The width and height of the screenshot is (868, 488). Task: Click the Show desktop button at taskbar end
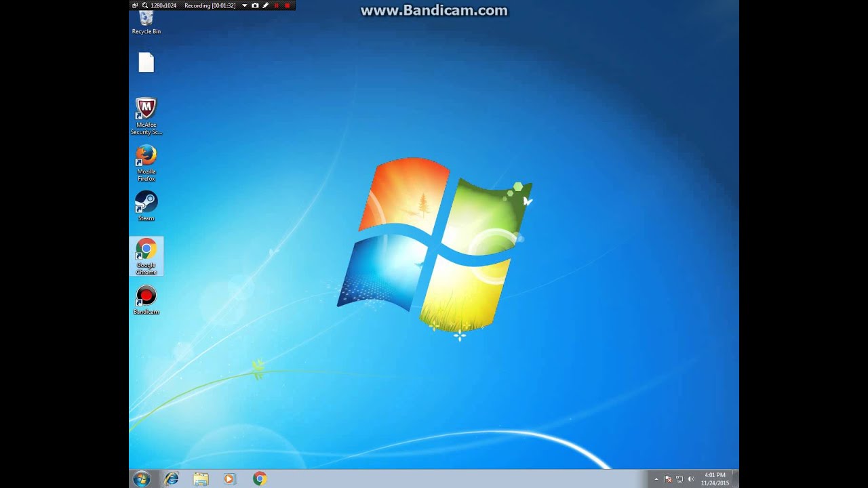(x=736, y=479)
